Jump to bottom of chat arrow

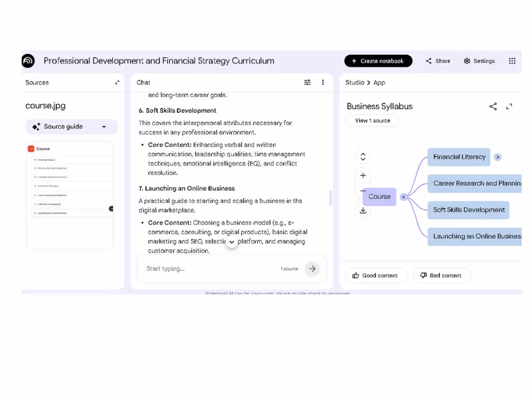(232, 242)
